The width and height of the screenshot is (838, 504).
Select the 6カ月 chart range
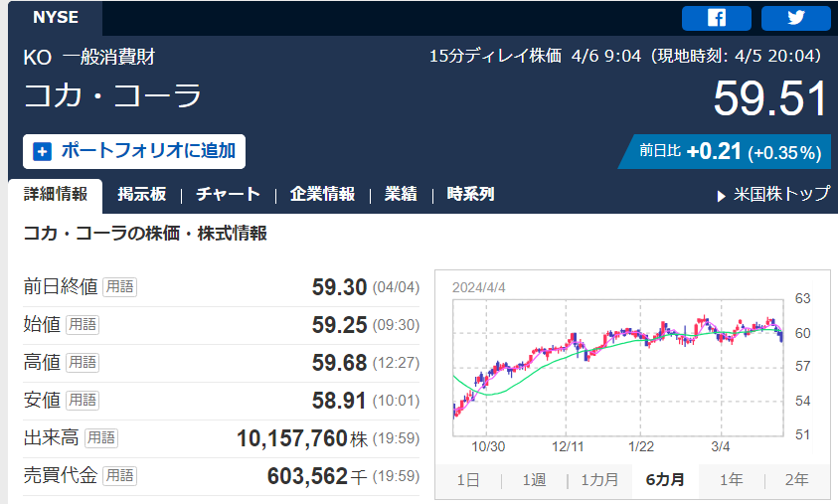(x=665, y=480)
